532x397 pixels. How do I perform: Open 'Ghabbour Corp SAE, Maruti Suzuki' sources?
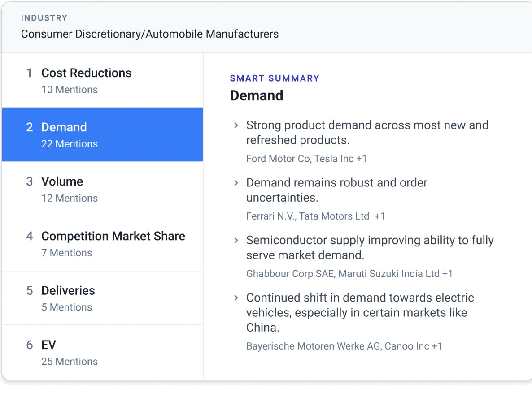tap(349, 273)
